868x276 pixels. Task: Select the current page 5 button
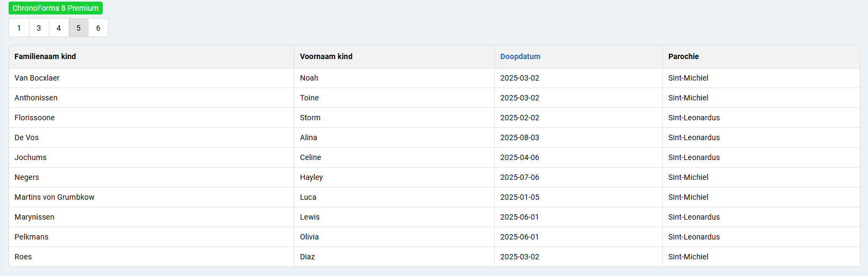pyautogui.click(x=78, y=28)
